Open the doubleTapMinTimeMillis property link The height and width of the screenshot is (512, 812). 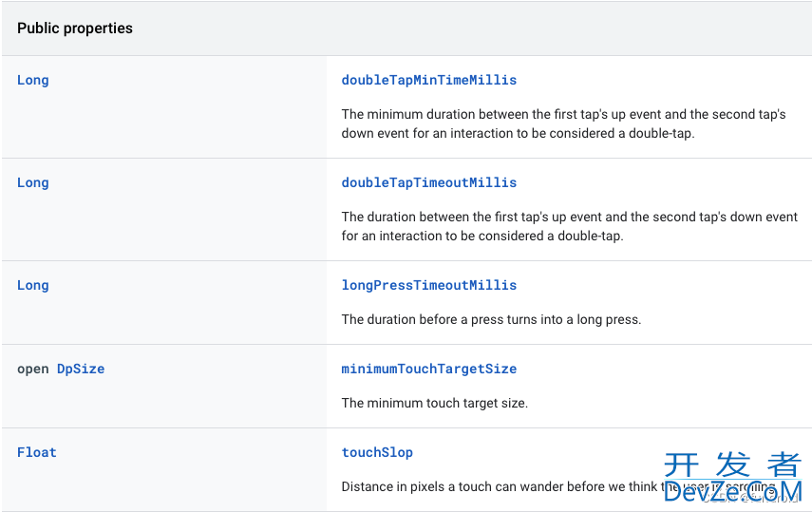428,80
